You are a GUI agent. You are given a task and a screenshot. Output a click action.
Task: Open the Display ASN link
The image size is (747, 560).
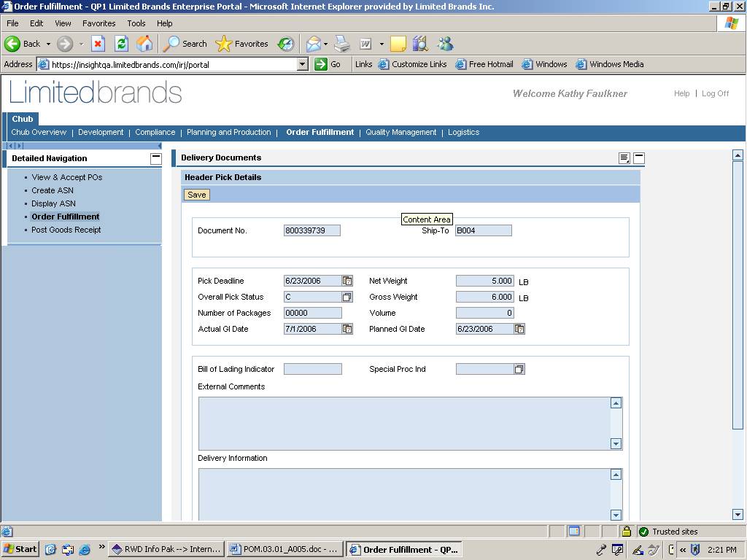[x=53, y=204]
